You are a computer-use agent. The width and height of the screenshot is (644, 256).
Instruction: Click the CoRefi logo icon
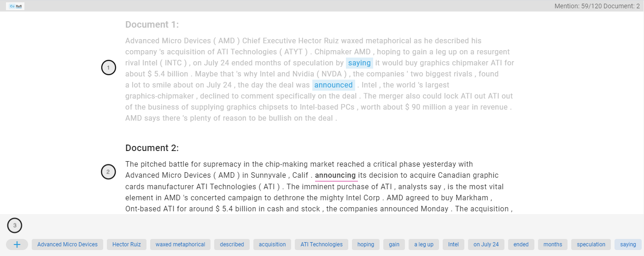(16, 6)
